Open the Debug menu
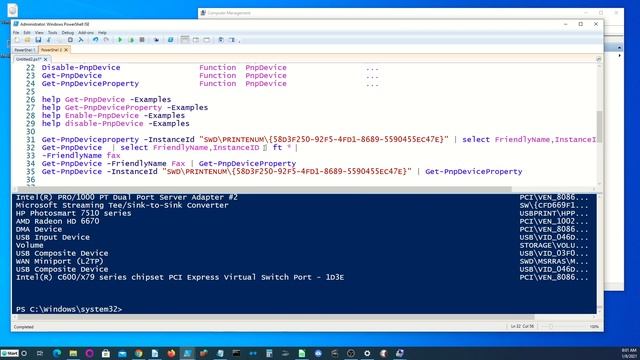This screenshot has width=640, height=360. (x=68, y=33)
